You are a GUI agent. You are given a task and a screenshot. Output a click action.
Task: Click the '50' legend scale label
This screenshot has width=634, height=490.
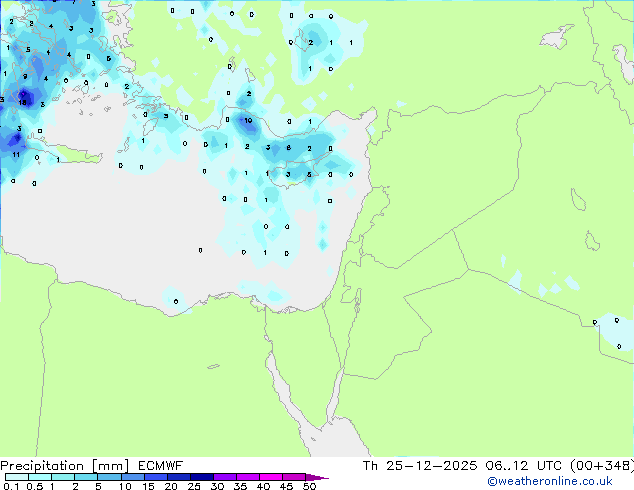click(309, 486)
